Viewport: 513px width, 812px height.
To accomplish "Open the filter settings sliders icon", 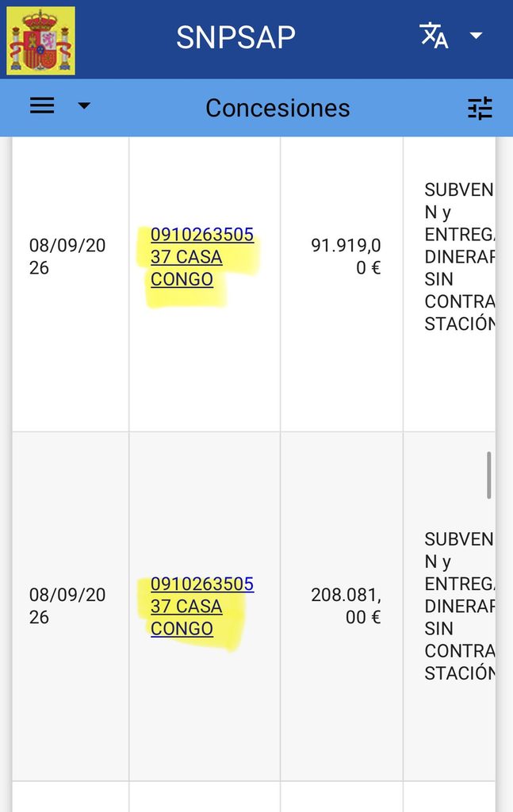I will click(x=480, y=108).
